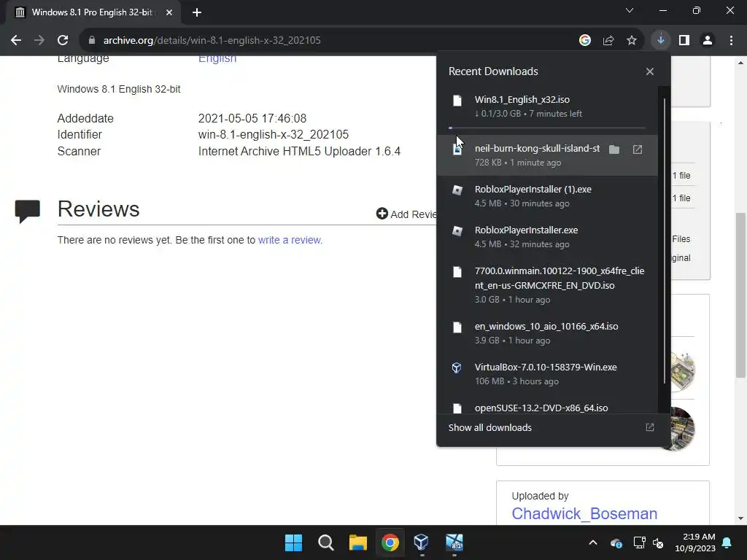747x560 pixels.
Task: Select the identifier win-8.1-english-x-32_202105 text
Action: click(x=274, y=135)
